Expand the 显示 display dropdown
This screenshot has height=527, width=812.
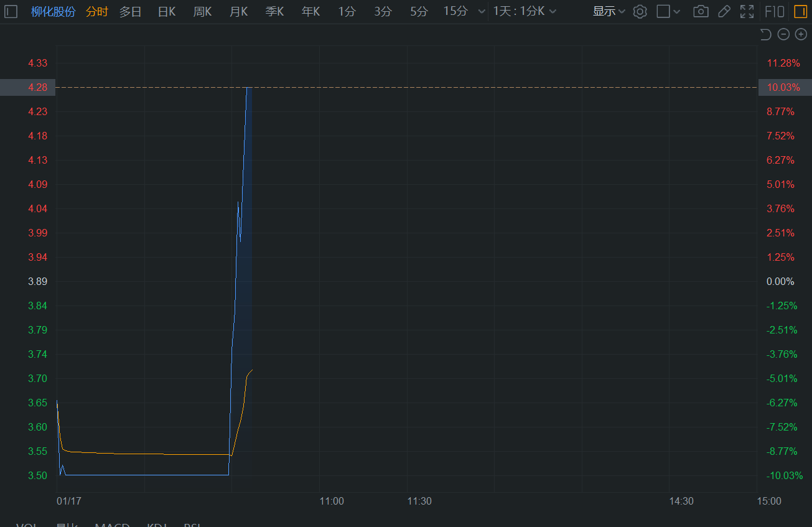609,11
